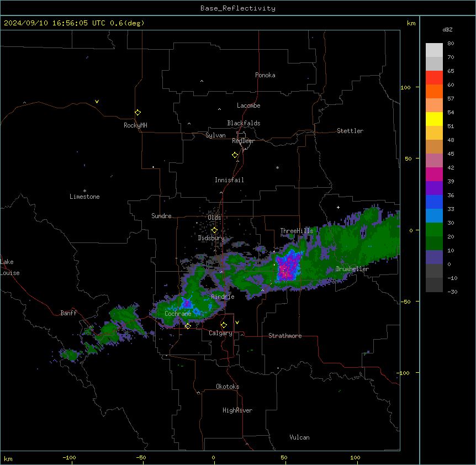This screenshot has height=465, width=476.
Task: Click the km unit label at top right
Action: [x=411, y=23]
